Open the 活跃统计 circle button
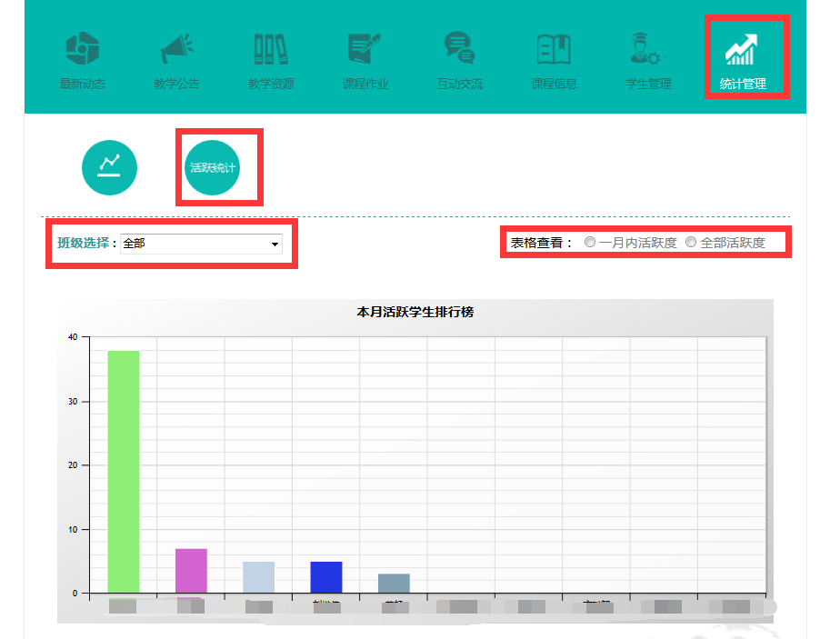 (x=212, y=168)
